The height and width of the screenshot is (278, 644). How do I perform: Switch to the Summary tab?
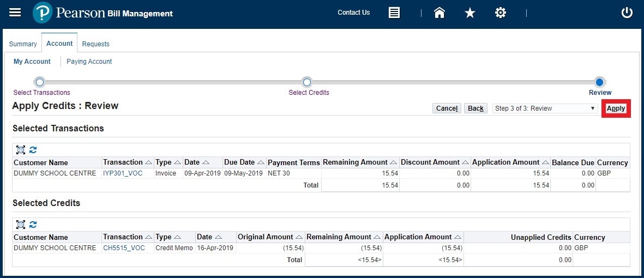[23, 44]
